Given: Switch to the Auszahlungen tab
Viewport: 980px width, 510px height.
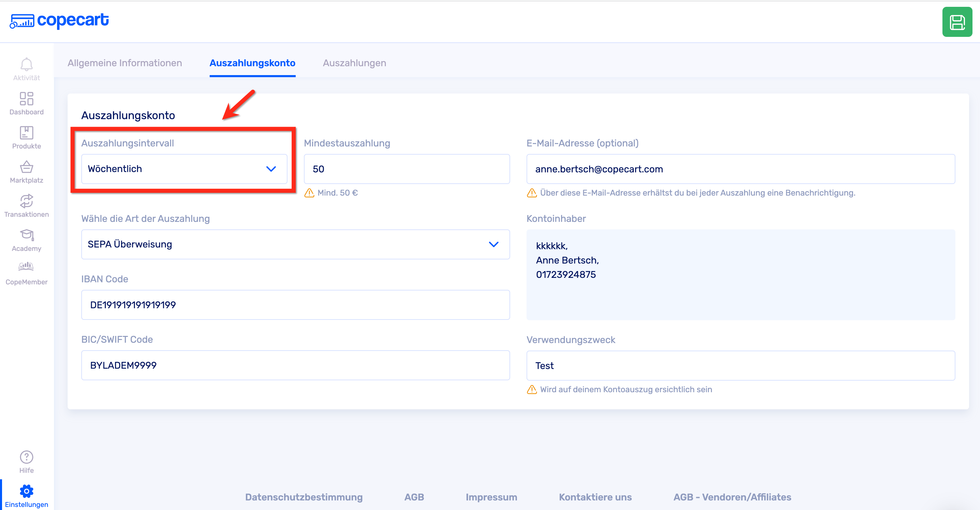Looking at the screenshot, I should click(x=354, y=63).
